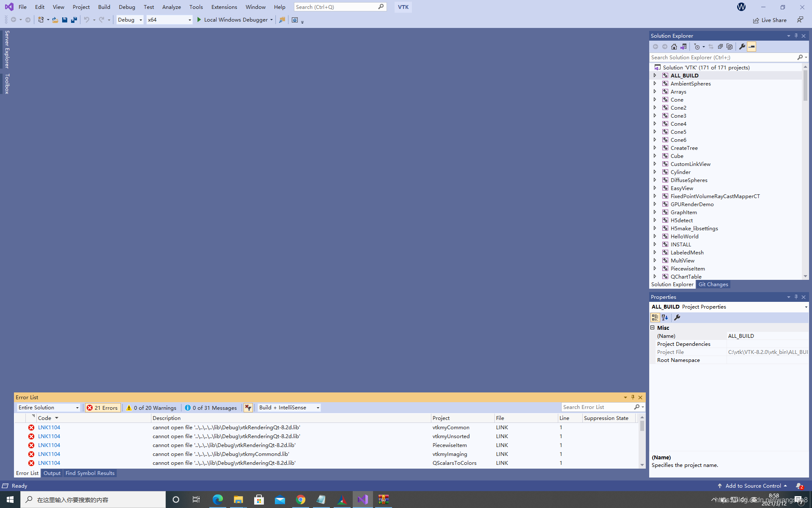Click the first LNK1104 error code link
The height and width of the screenshot is (508, 812).
point(49,428)
